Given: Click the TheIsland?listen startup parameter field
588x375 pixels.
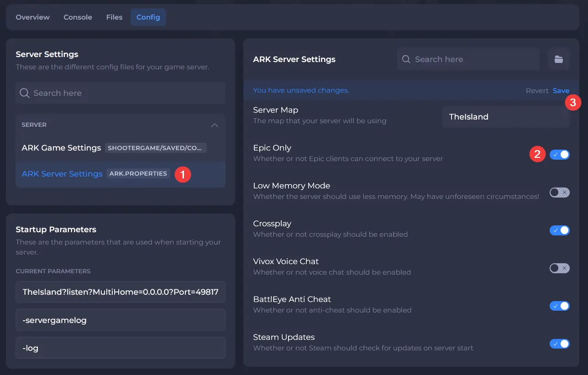Looking at the screenshot, I should (x=121, y=292).
